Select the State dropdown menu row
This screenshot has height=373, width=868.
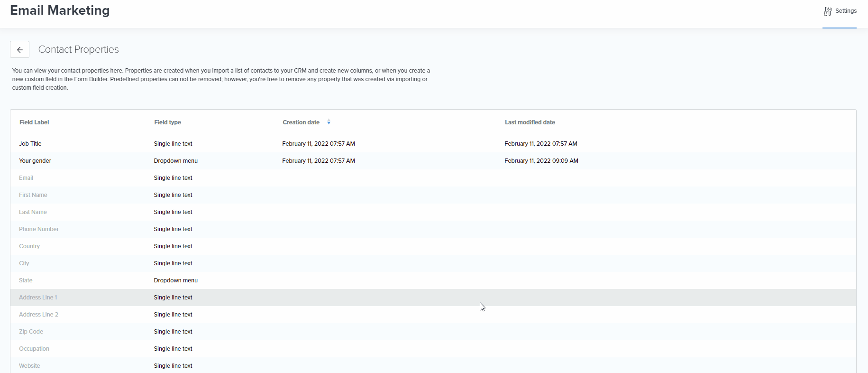pyautogui.click(x=26, y=280)
